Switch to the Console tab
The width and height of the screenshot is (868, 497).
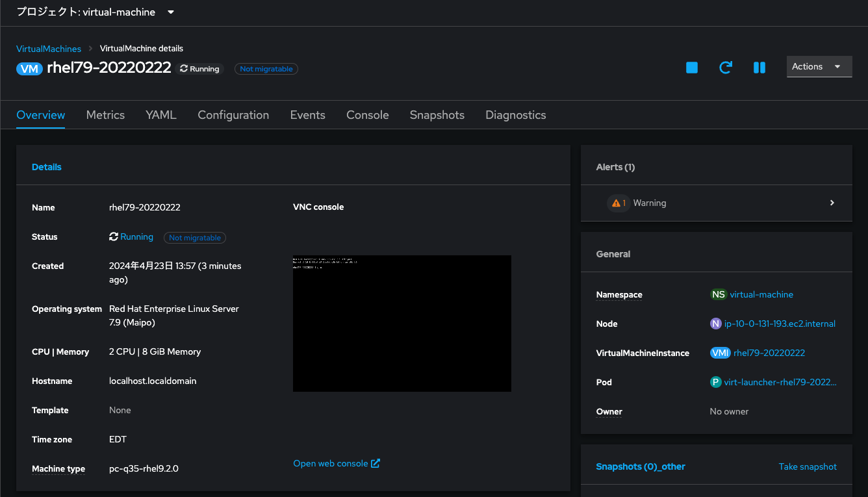(x=368, y=115)
